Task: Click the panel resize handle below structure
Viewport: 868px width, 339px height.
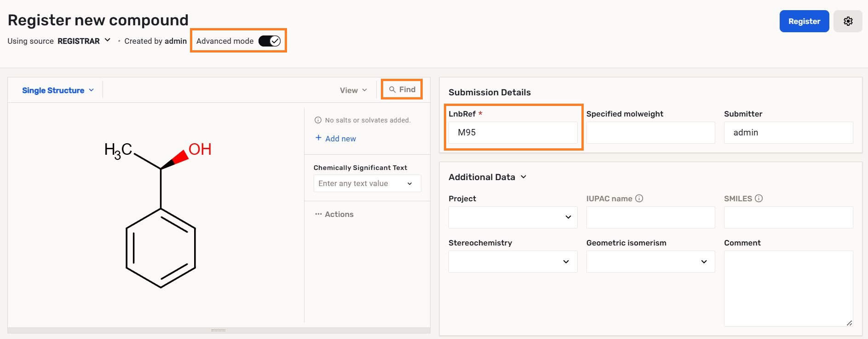Action: (x=218, y=330)
